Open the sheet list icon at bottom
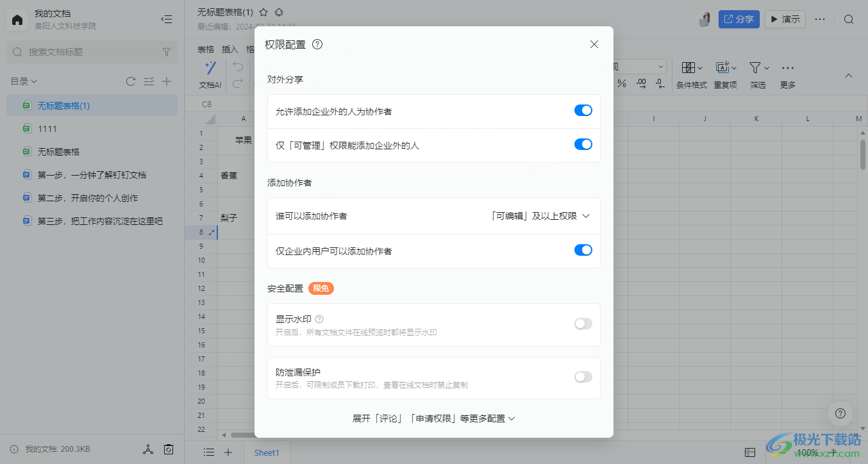The width and height of the screenshot is (868, 464). point(209,452)
